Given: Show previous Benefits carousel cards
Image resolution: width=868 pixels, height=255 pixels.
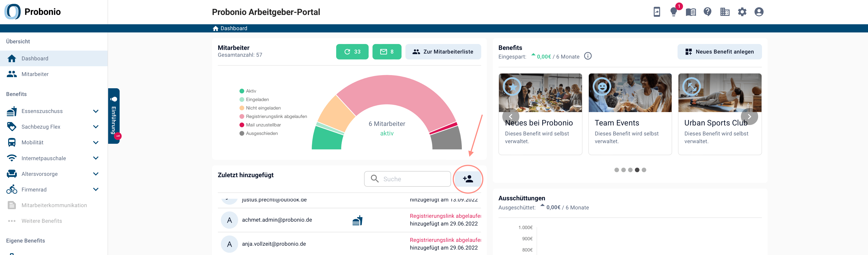Looking at the screenshot, I should point(510,117).
